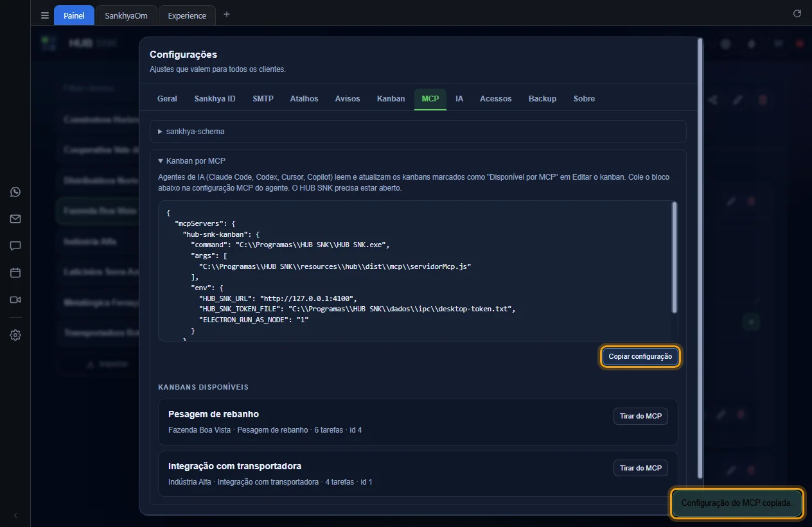Switch to the Painel tab
This screenshot has height=527, width=812.
pos(74,15)
